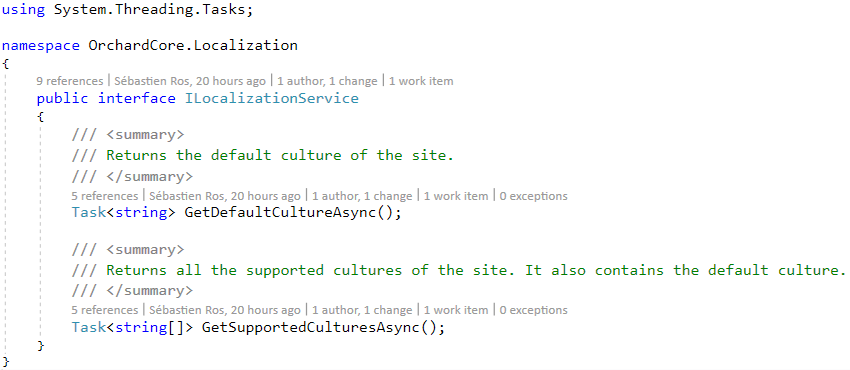Open 1 work item for ILocalizationService
Viewport: 850px width, 370px height.
421,81
